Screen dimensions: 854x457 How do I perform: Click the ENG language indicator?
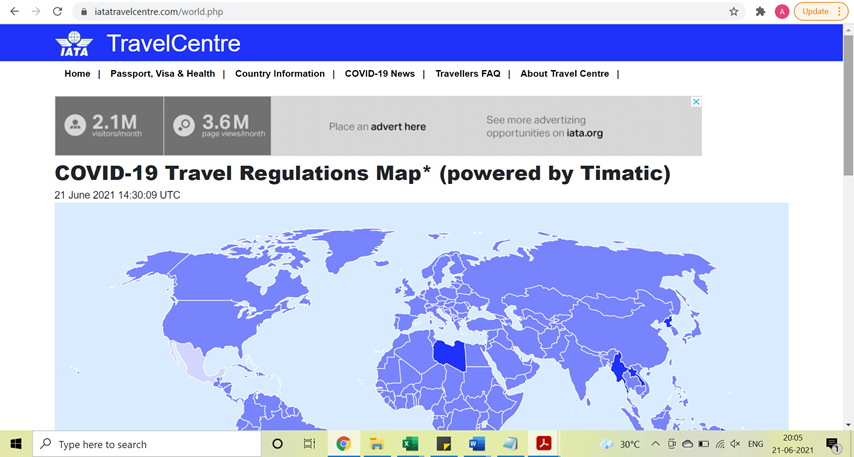[755, 444]
